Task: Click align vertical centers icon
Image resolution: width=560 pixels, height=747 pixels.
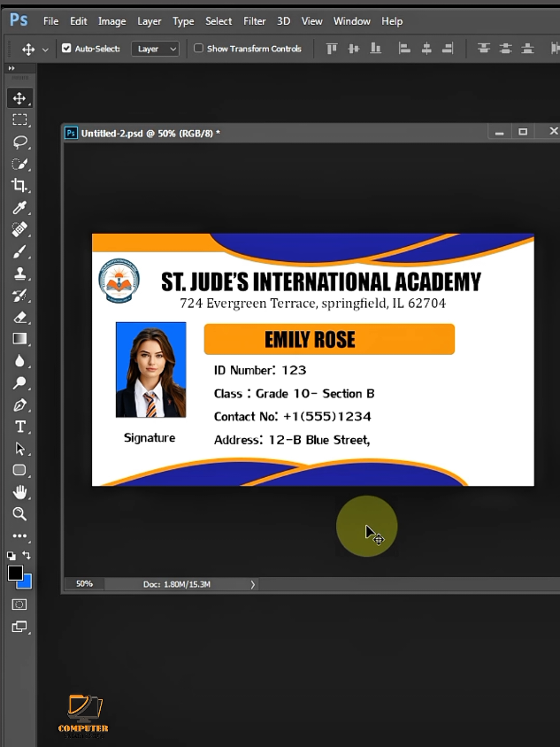Action: 353,48
